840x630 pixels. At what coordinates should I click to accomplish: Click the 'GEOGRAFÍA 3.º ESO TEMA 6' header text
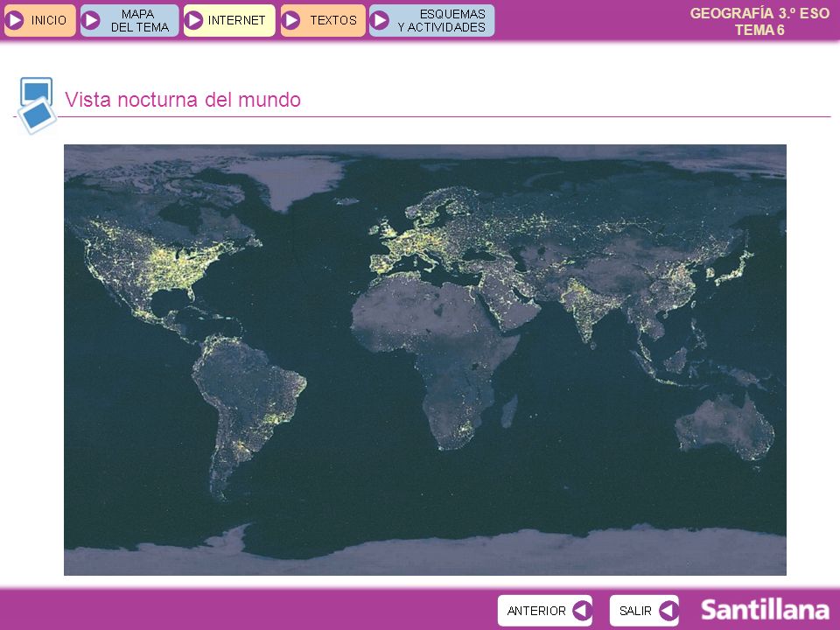coord(759,21)
